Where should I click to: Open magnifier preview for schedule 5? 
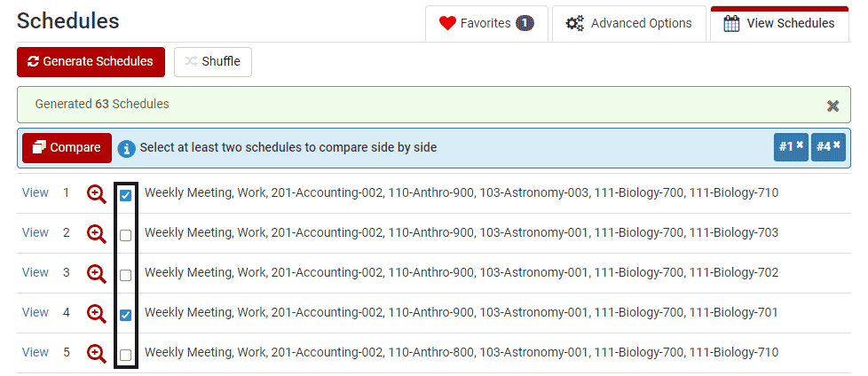(97, 353)
